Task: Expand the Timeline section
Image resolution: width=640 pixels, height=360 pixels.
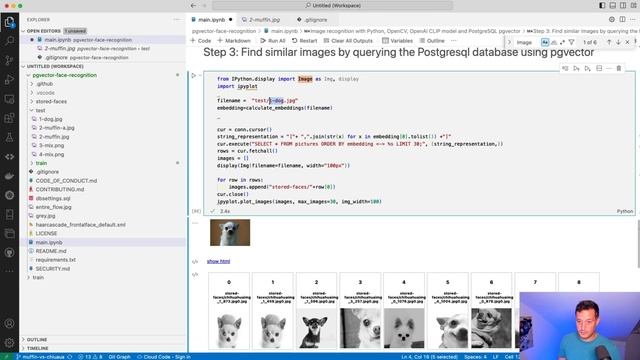Action: point(38,348)
